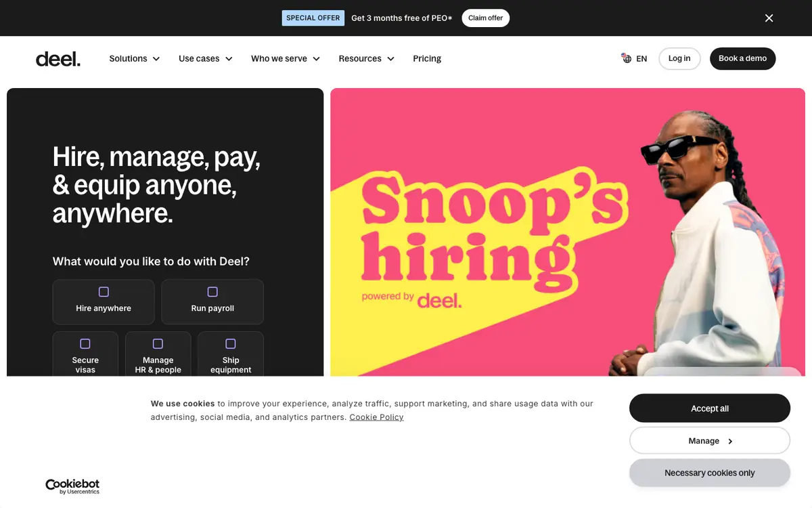The width and height of the screenshot is (812, 508).
Task: Open the Cookie Policy link
Action: pos(376,417)
